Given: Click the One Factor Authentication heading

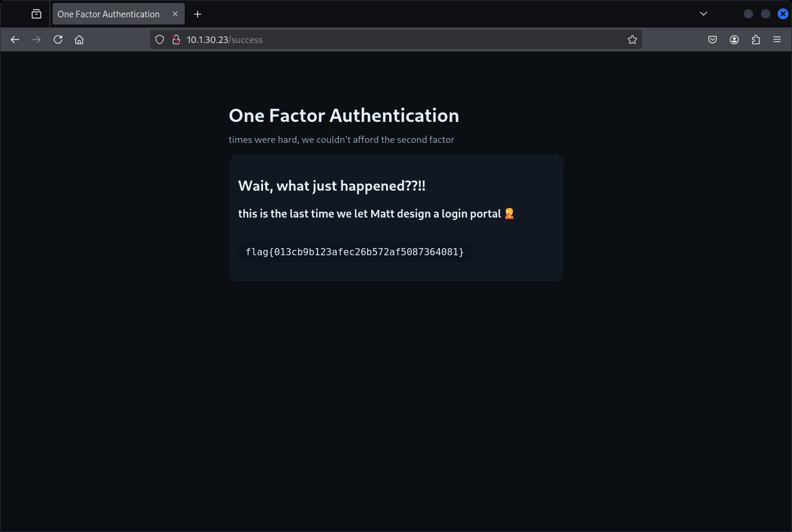Looking at the screenshot, I should tap(344, 115).
